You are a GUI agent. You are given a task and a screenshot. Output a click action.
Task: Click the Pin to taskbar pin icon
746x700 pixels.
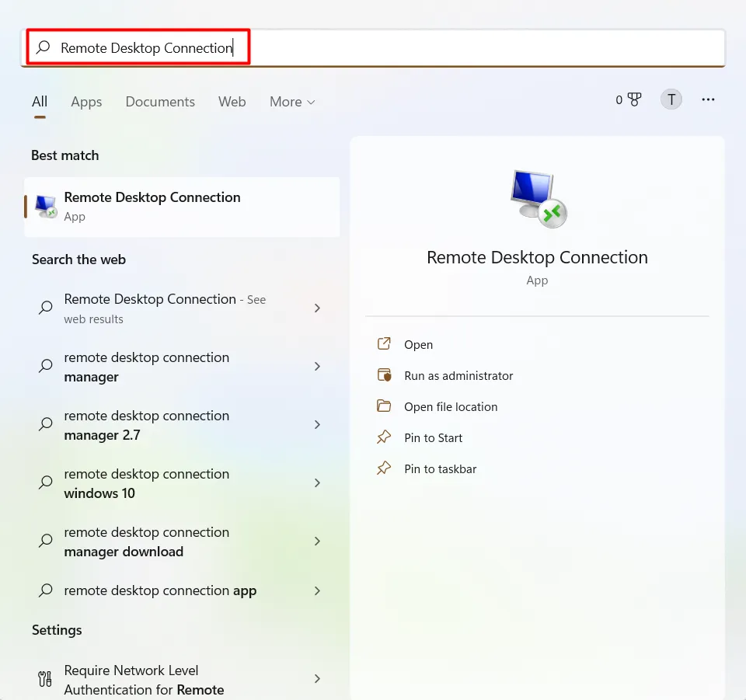click(x=384, y=468)
